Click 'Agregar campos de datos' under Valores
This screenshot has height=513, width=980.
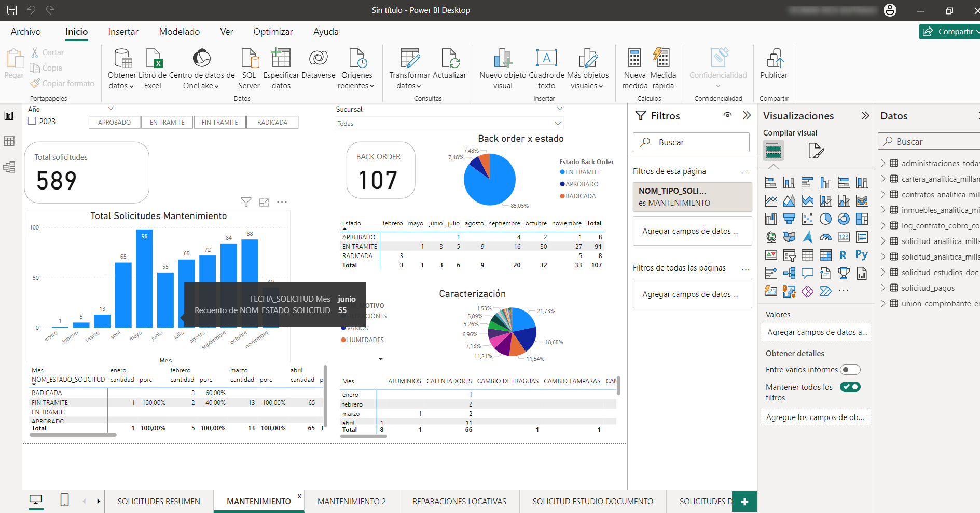pos(816,332)
